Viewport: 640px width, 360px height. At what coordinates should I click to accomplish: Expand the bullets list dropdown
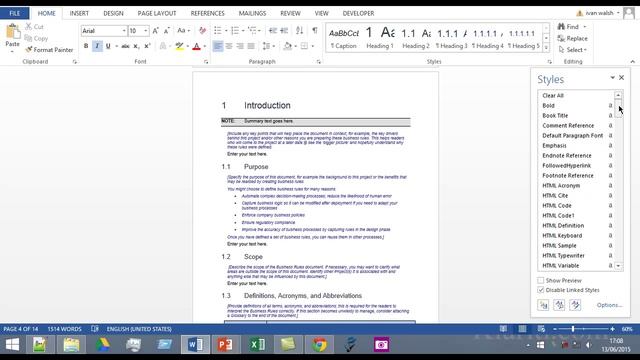226,31
